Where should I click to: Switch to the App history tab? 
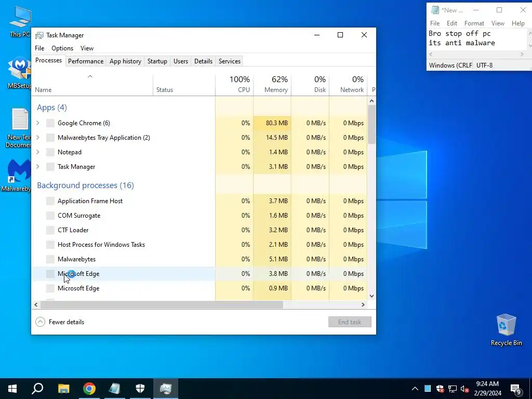click(x=125, y=61)
